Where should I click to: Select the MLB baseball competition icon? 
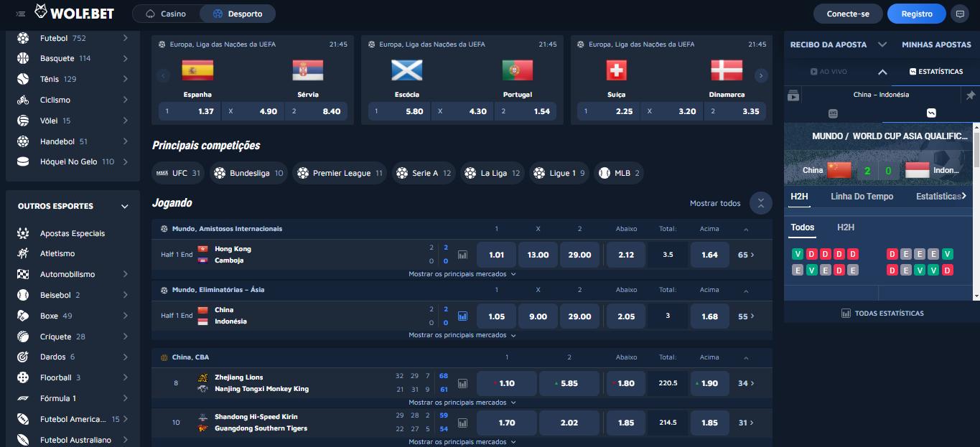click(603, 172)
